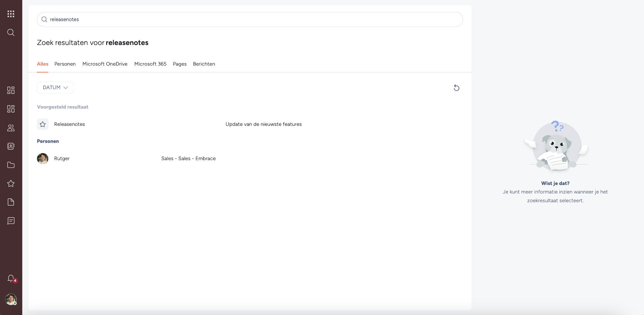The image size is (644, 315).
Task: Open the favorites star icon in sidebar
Action: pyautogui.click(x=11, y=183)
